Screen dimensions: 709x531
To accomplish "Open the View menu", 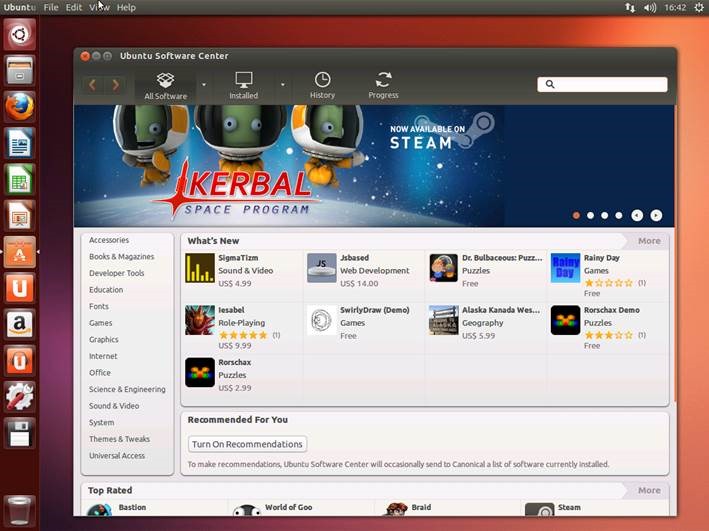I will [x=99, y=7].
